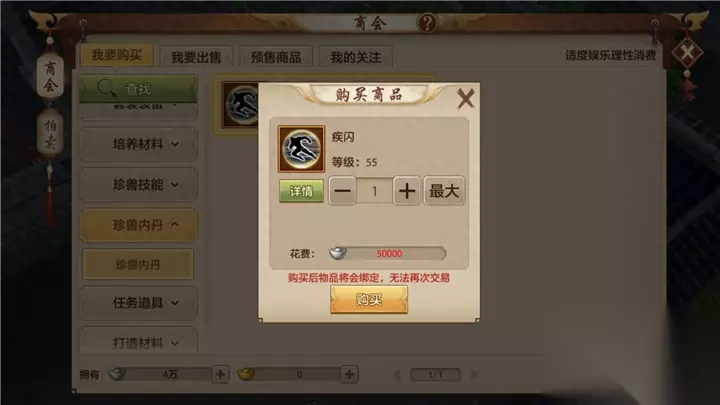
Task: Switch to the 我要出售 tab
Action: (196, 57)
